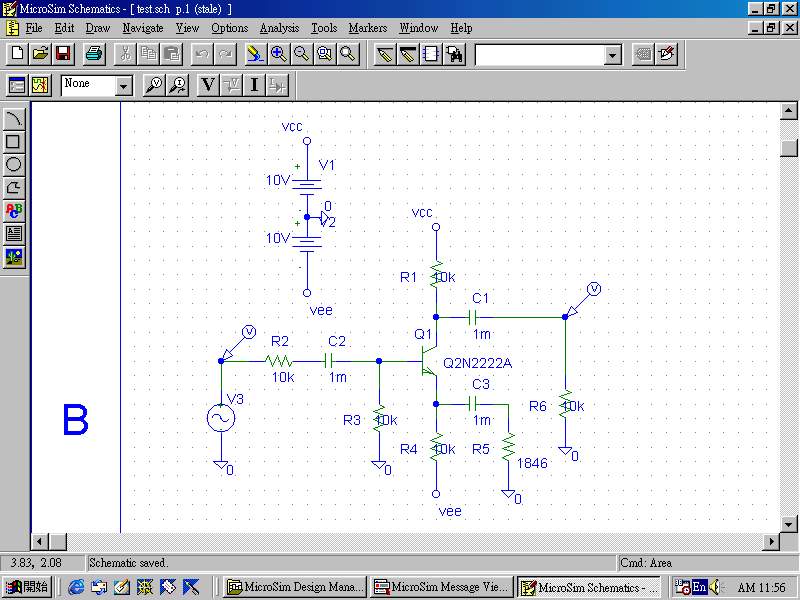The height and width of the screenshot is (600, 800).
Task: Click the volume speaker tray icon
Action: click(715, 587)
